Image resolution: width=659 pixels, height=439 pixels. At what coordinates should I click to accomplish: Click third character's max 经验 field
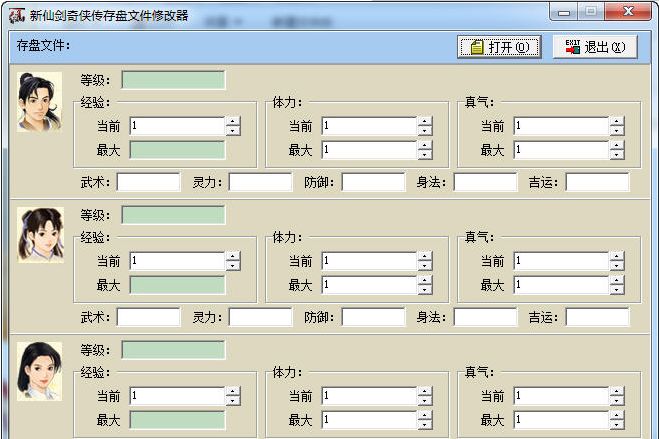(177, 420)
